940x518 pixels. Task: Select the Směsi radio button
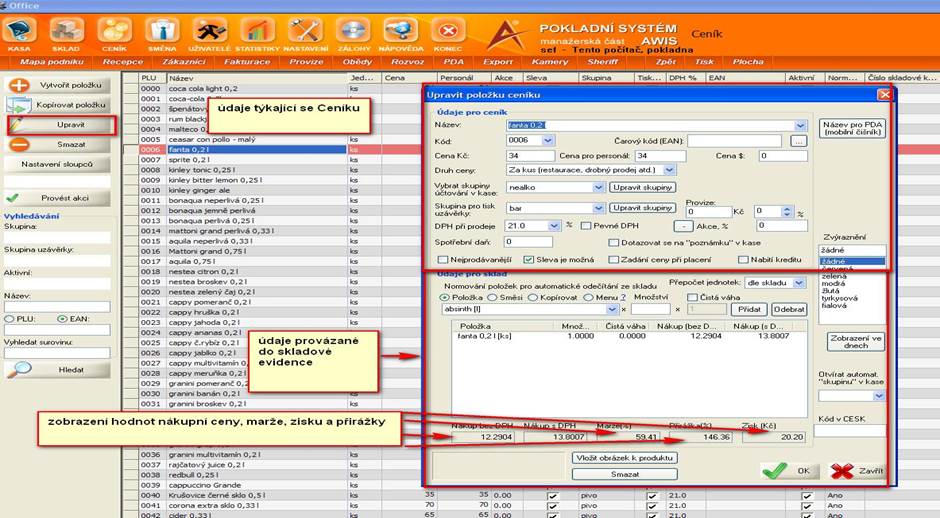coord(492,297)
